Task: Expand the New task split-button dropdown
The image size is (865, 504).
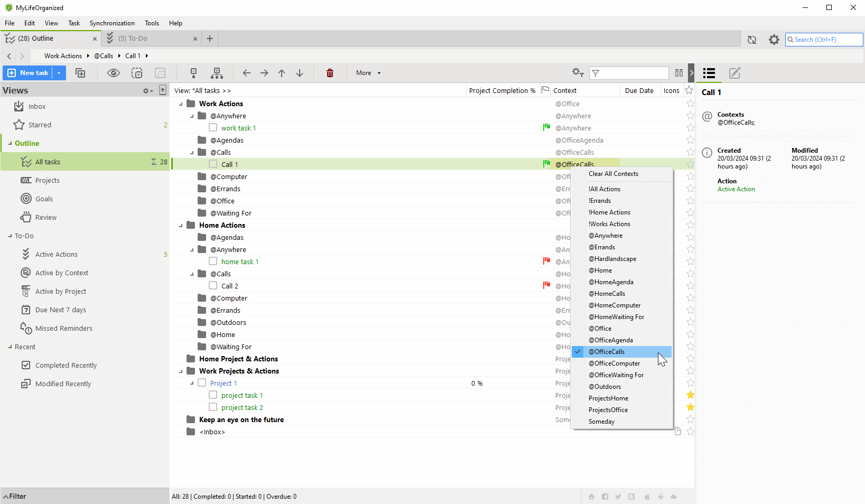Action: (58, 73)
